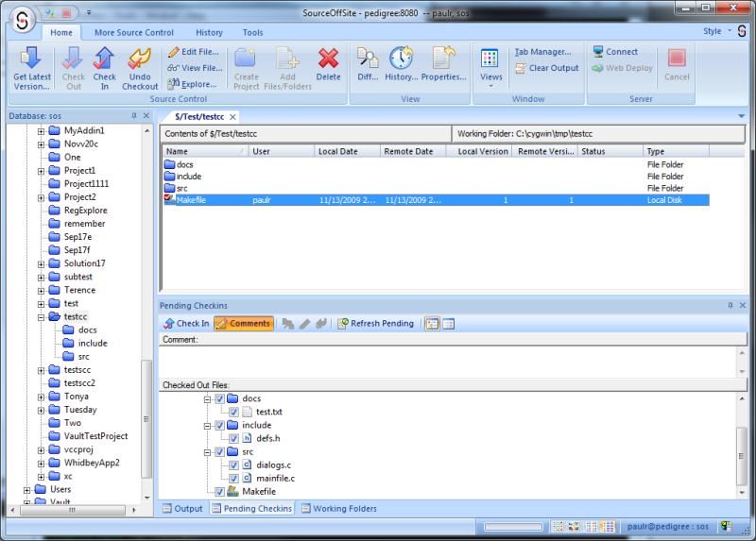Toggle the defs.h checkbox
756x541 pixels.
click(x=233, y=438)
